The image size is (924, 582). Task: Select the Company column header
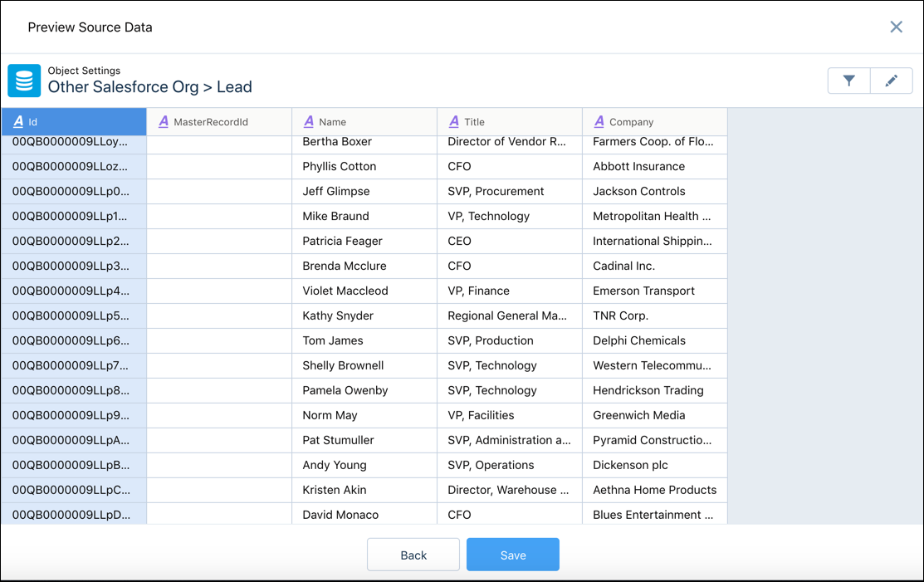(x=654, y=121)
